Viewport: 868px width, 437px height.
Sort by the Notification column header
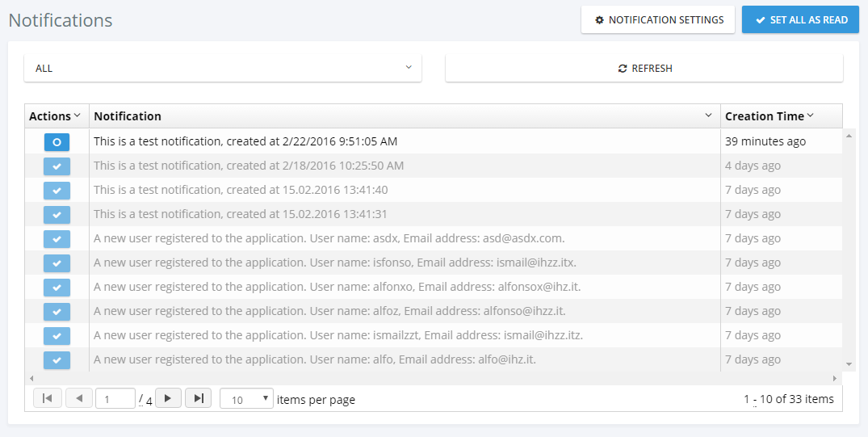(128, 116)
